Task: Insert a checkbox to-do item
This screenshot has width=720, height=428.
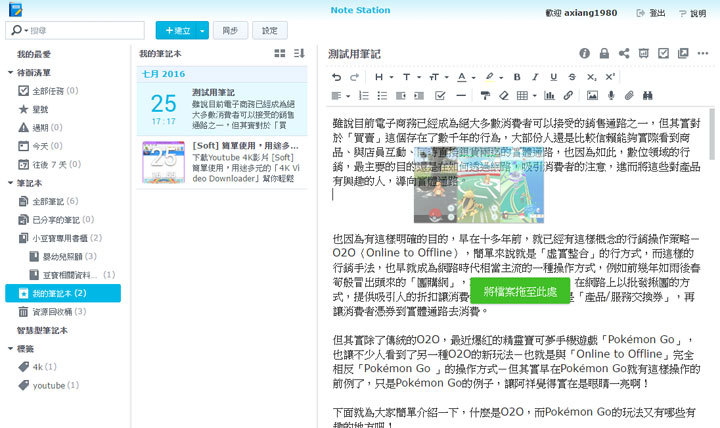Action: point(440,96)
